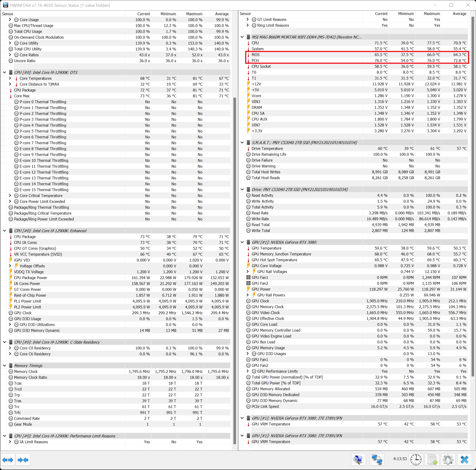This screenshot has width=476, height=470.
Task: Click the lightning icon on Vcore row
Action: point(248,96)
